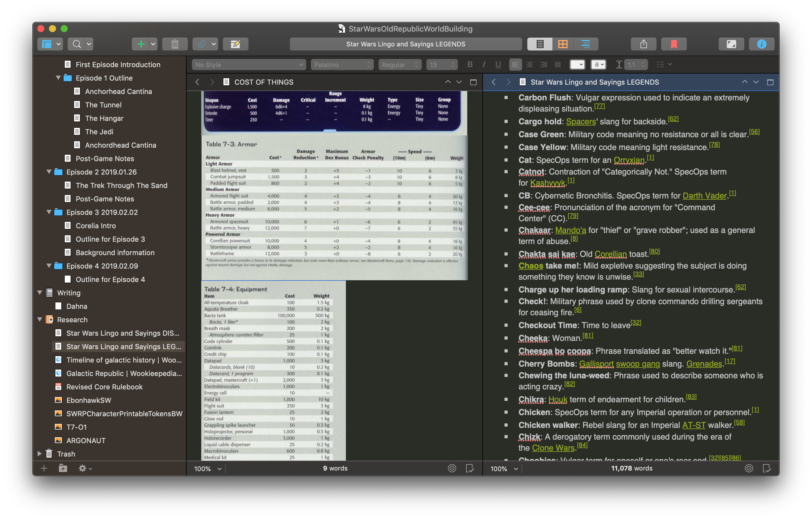Switch to outliner view mode

(x=586, y=44)
